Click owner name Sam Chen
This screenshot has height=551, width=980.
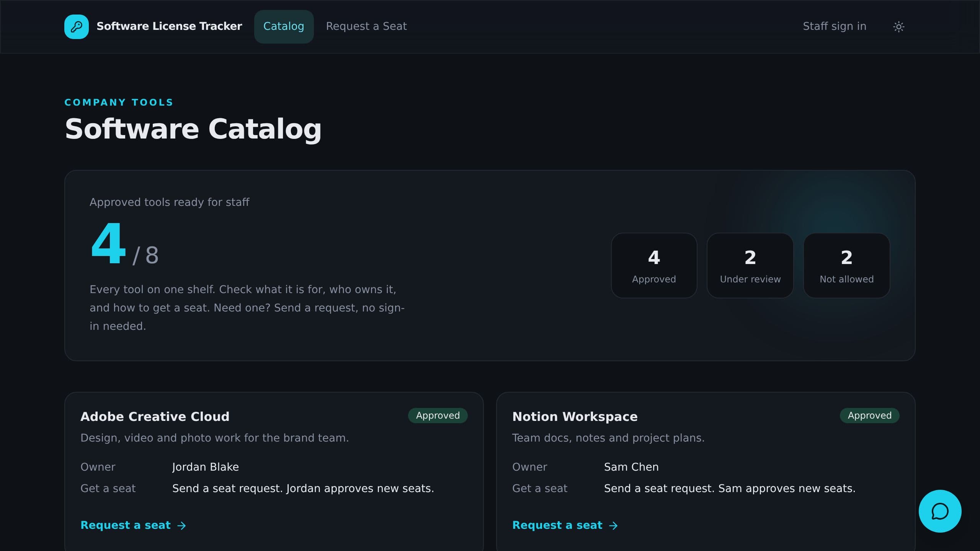(631, 467)
